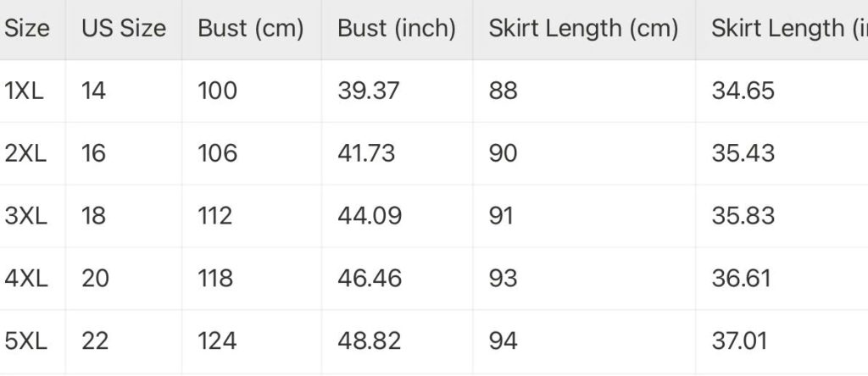Image resolution: width=868 pixels, height=376 pixels.
Task: Select the Bust (cm) header cell
Action: [251, 30]
